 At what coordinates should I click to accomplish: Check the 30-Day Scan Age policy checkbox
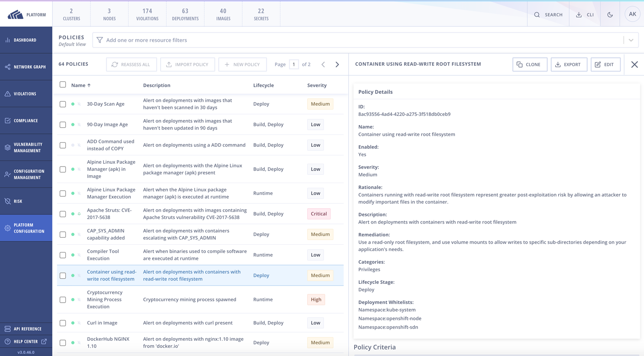coord(63,104)
